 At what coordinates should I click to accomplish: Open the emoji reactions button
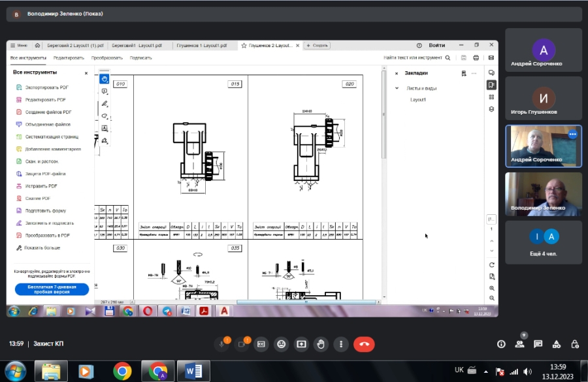coord(282,343)
